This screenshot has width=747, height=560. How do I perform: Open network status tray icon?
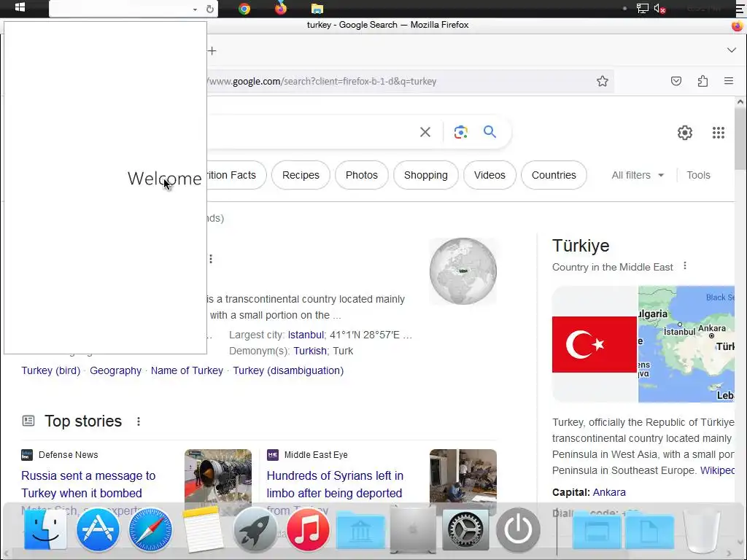[643, 8]
